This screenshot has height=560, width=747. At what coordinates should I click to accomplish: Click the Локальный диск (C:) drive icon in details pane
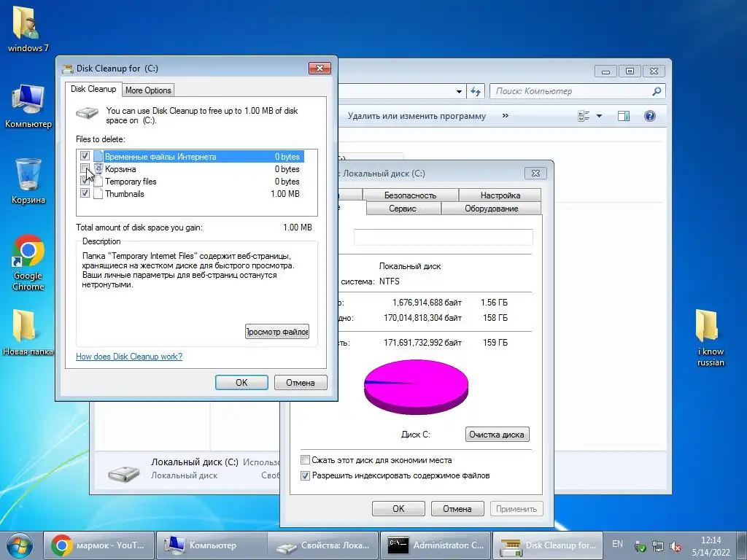tap(124, 472)
